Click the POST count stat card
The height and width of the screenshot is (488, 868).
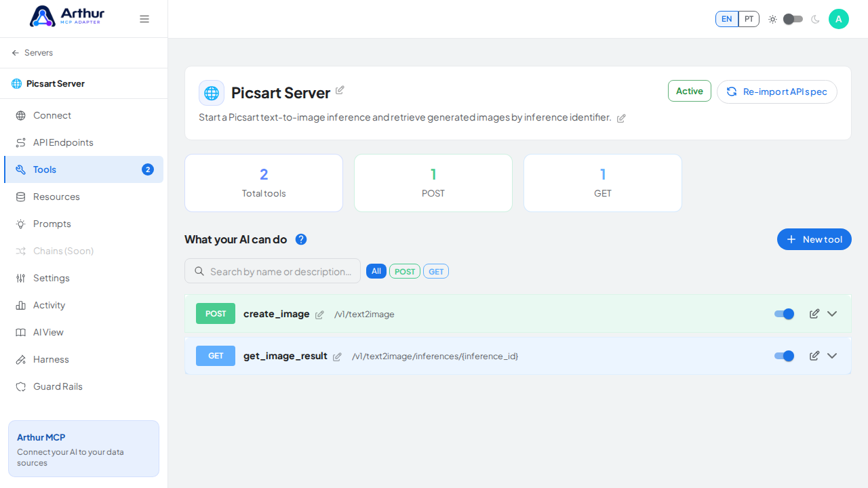pyautogui.click(x=433, y=183)
